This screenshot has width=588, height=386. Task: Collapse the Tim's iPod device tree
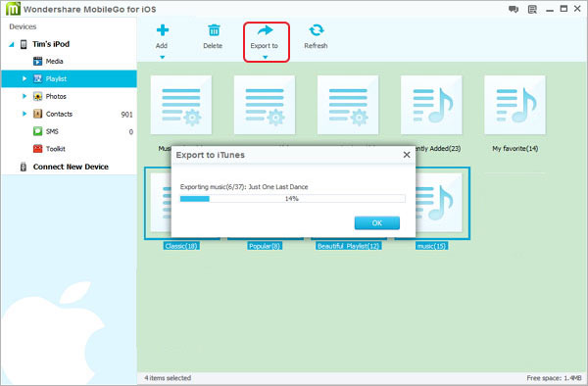click(12, 45)
